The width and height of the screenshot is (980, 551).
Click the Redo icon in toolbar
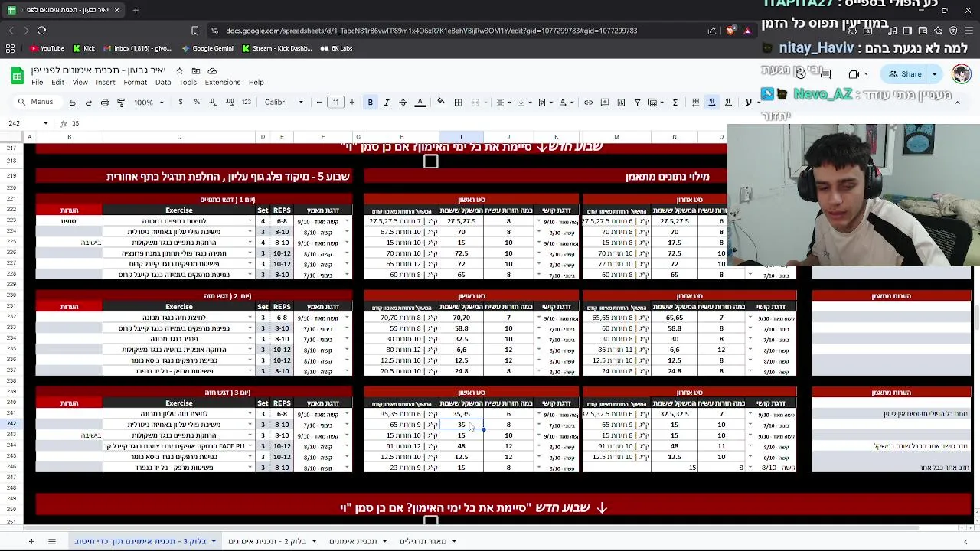pos(88,103)
